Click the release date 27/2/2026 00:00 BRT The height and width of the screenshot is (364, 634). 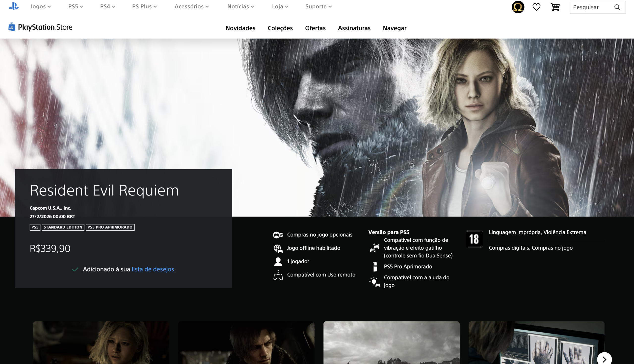point(52,217)
